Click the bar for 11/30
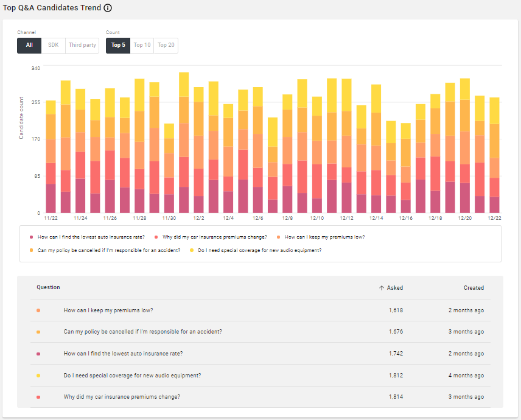The width and height of the screenshot is (521, 420). 169,168
